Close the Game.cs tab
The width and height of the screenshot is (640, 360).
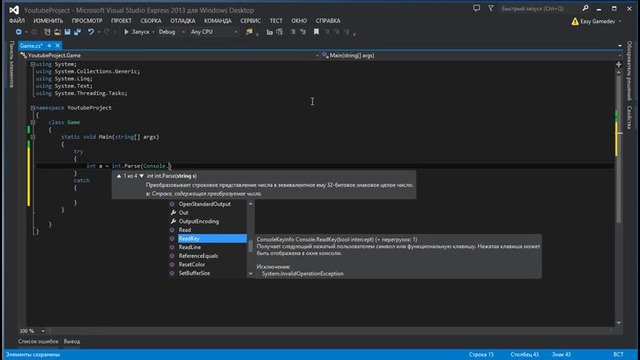58,46
